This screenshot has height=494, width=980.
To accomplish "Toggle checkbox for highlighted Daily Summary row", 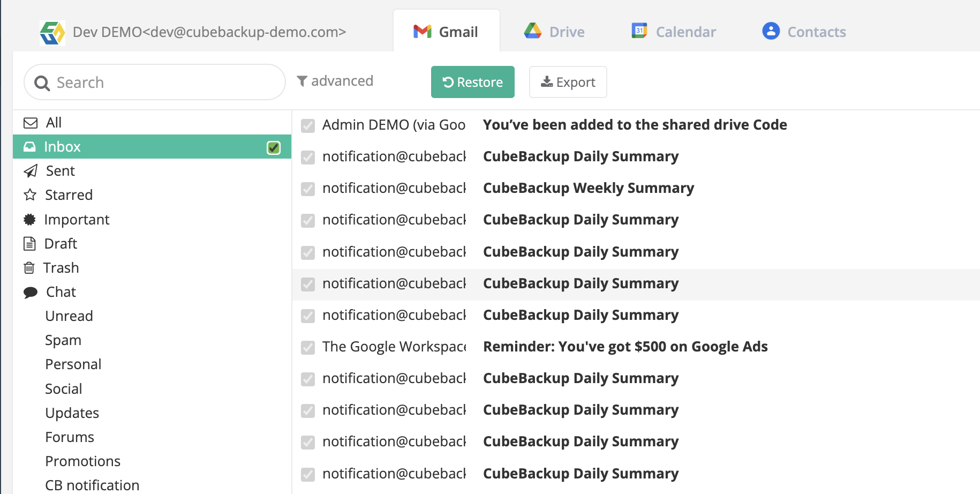I will (x=308, y=285).
